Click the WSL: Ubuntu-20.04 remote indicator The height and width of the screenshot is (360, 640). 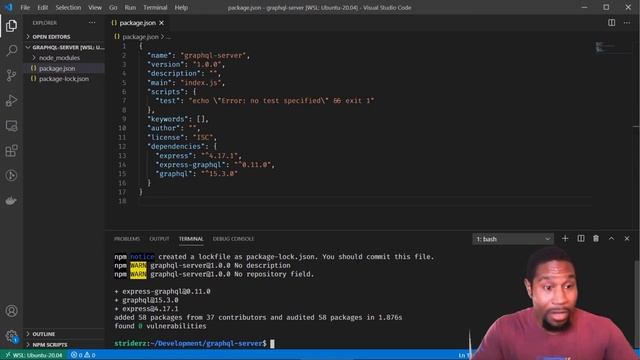33,355
